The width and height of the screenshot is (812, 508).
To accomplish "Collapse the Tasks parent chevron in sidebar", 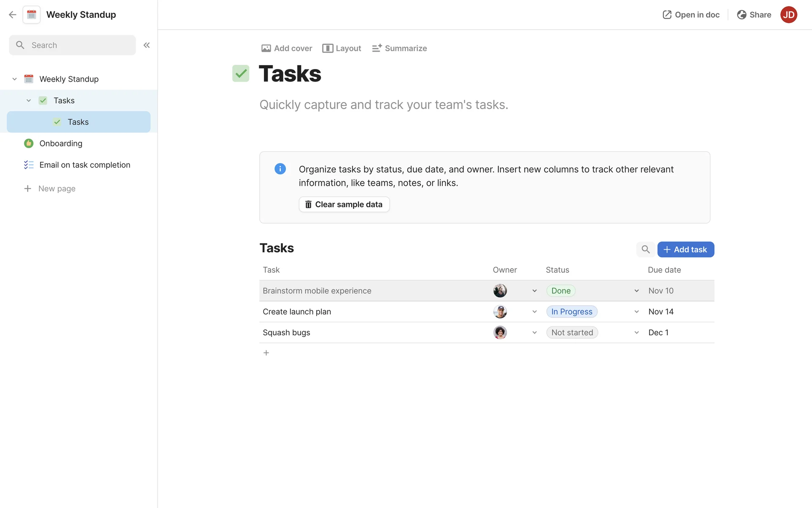I will 29,101.
